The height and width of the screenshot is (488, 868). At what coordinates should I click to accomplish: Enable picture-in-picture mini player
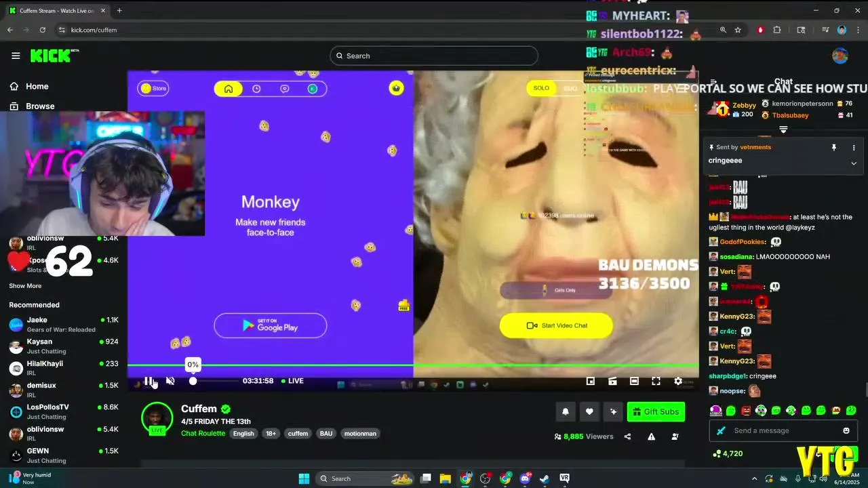pos(591,382)
